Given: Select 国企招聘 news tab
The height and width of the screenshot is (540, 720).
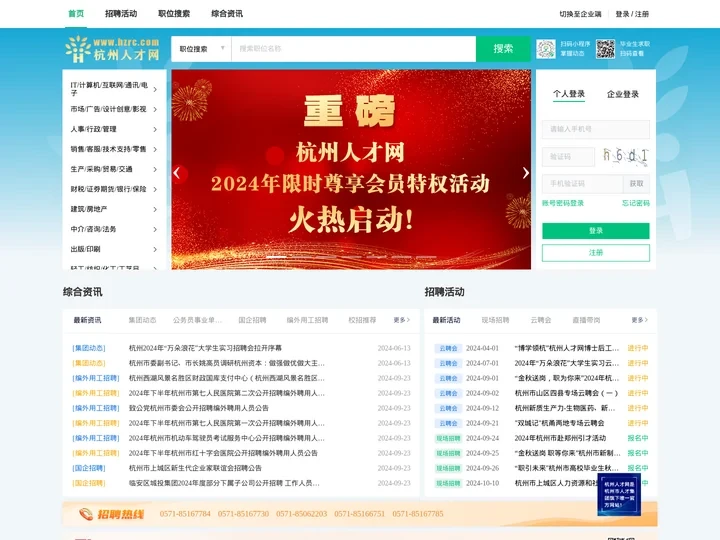Looking at the screenshot, I should click(x=252, y=320).
